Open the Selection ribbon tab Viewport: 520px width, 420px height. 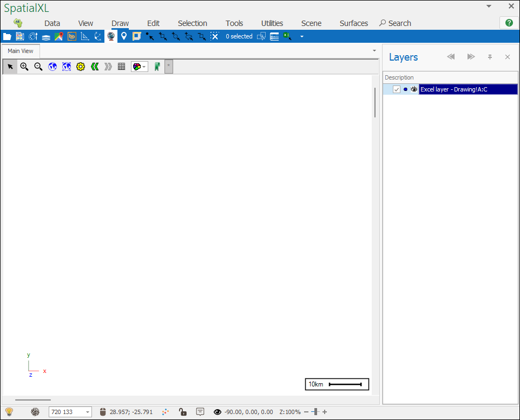click(x=192, y=23)
